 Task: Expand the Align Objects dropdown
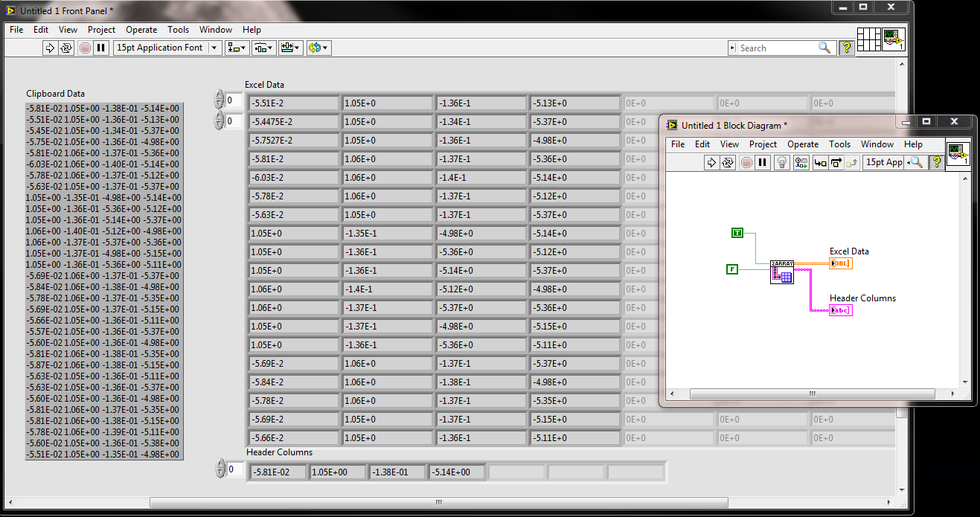pyautogui.click(x=238, y=48)
